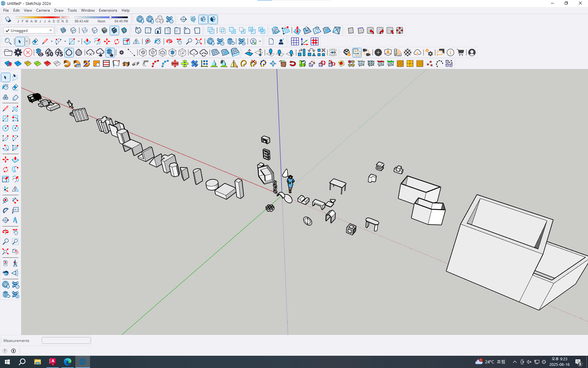Click the Measurements input box
Screen dimensions: 588x368
pos(66,340)
